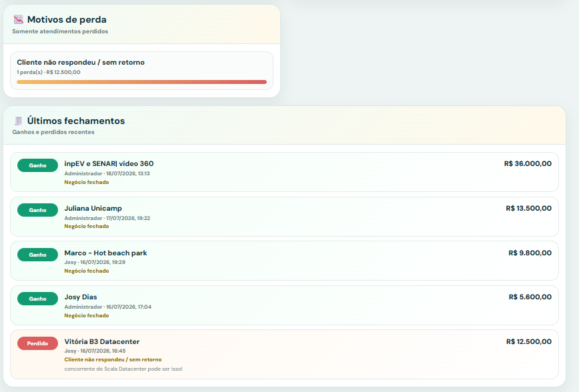Click the red Perdido badge
The image size is (579, 392).
point(37,343)
